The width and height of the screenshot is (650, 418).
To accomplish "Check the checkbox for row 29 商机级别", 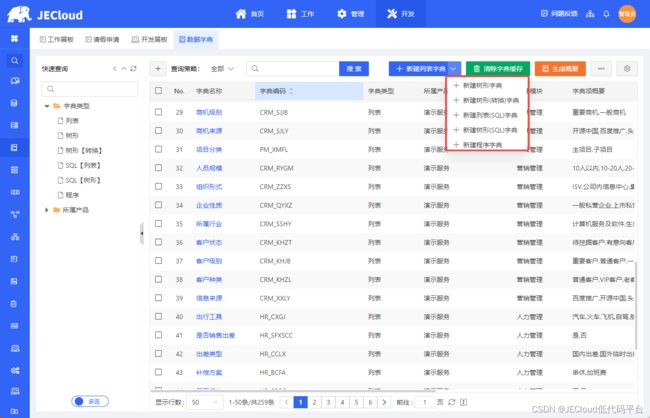I will pos(158,112).
